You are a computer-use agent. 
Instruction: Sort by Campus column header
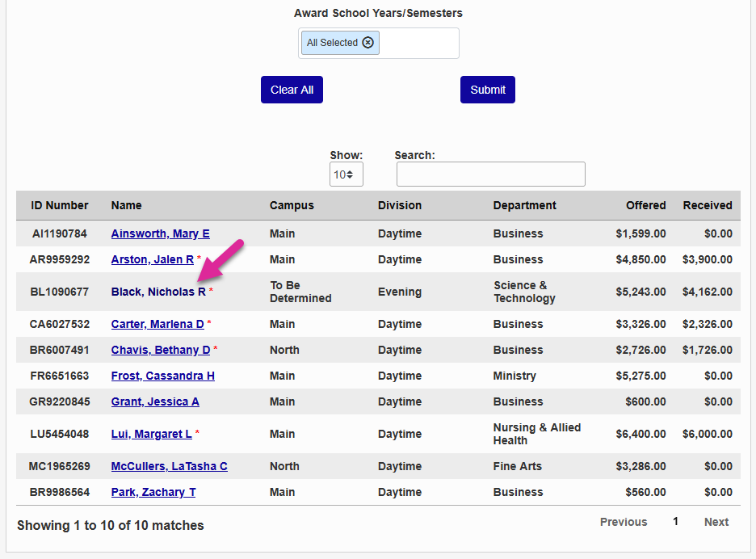[x=292, y=205]
